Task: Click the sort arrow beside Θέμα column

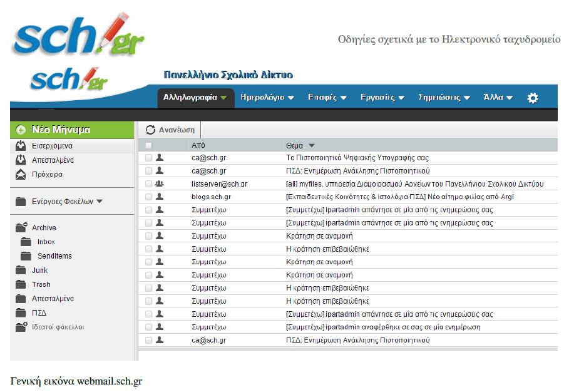Action: pyautogui.click(x=312, y=145)
